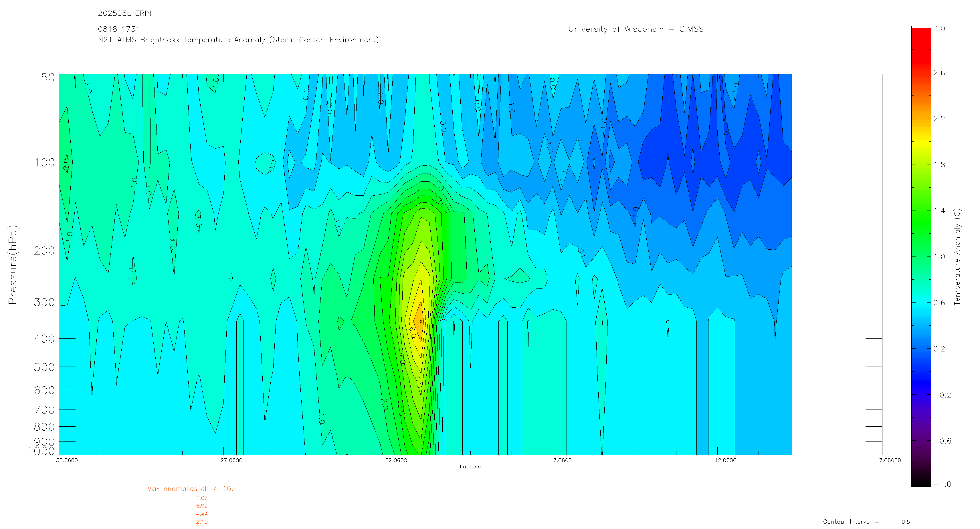The width and height of the screenshot is (980, 529).
Task: Click the Temperature Anomaly (C) axis label
Action: (x=957, y=257)
